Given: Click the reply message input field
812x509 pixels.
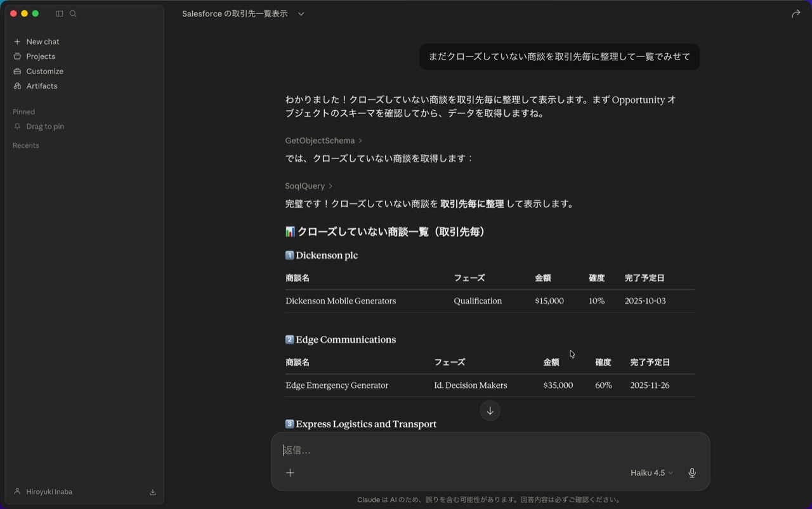Looking at the screenshot, I should point(444,450).
